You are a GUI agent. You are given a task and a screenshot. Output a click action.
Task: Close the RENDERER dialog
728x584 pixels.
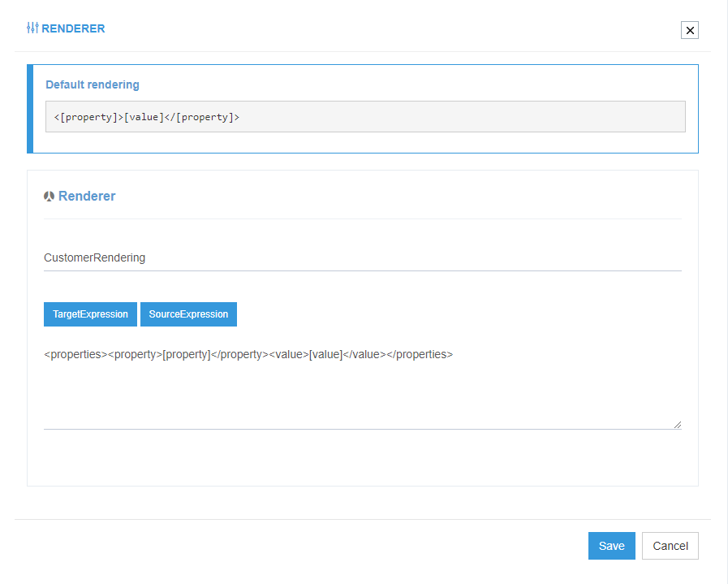tap(689, 30)
